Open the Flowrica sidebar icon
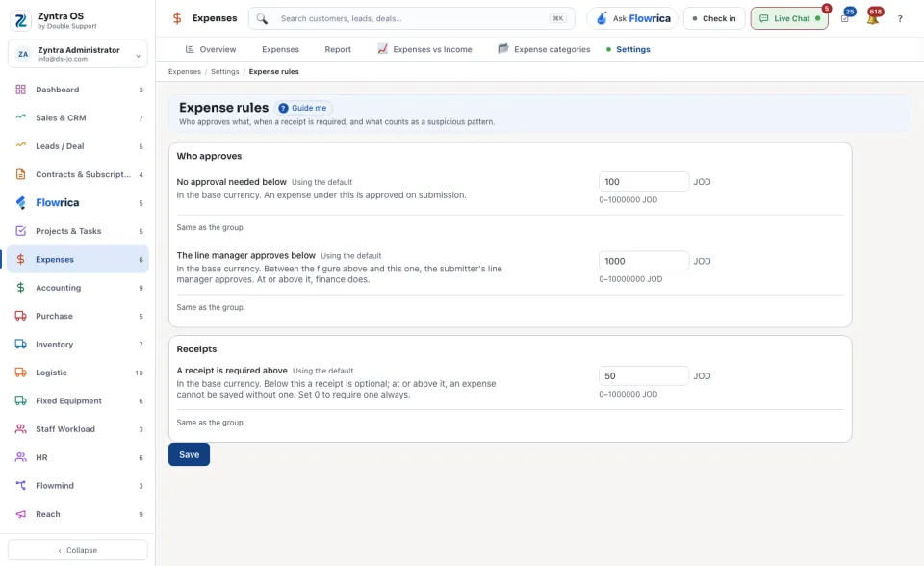 pyautogui.click(x=20, y=203)
